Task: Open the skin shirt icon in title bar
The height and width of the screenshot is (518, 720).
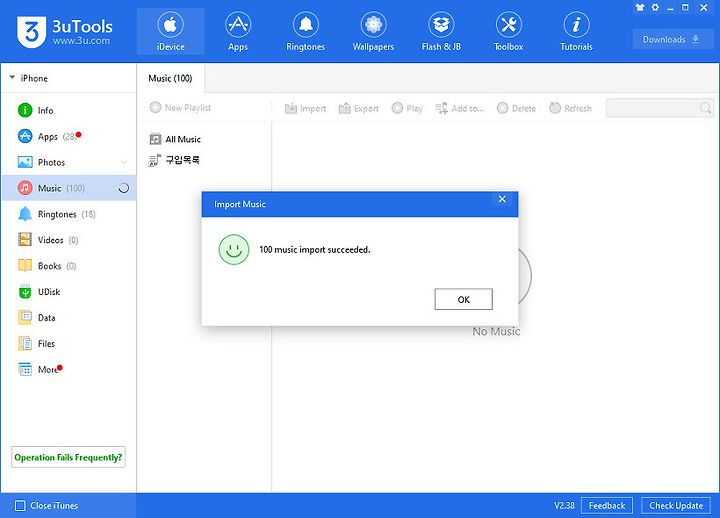Action: pos(640,7)
